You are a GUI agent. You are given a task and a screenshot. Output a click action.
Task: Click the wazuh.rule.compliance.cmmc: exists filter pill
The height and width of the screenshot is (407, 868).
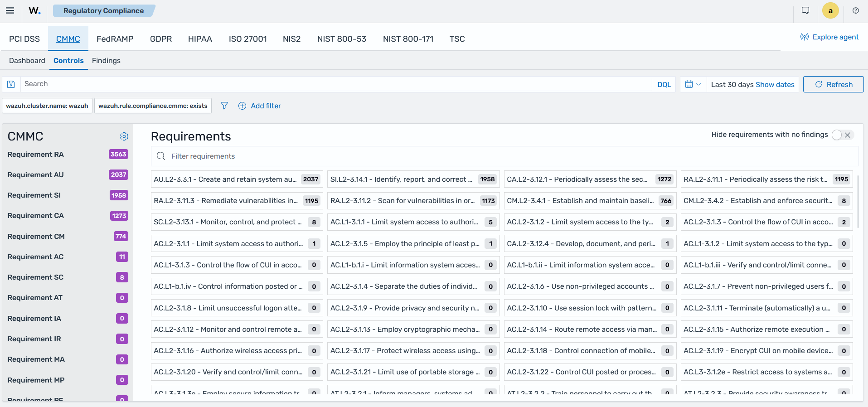point(153,106)
